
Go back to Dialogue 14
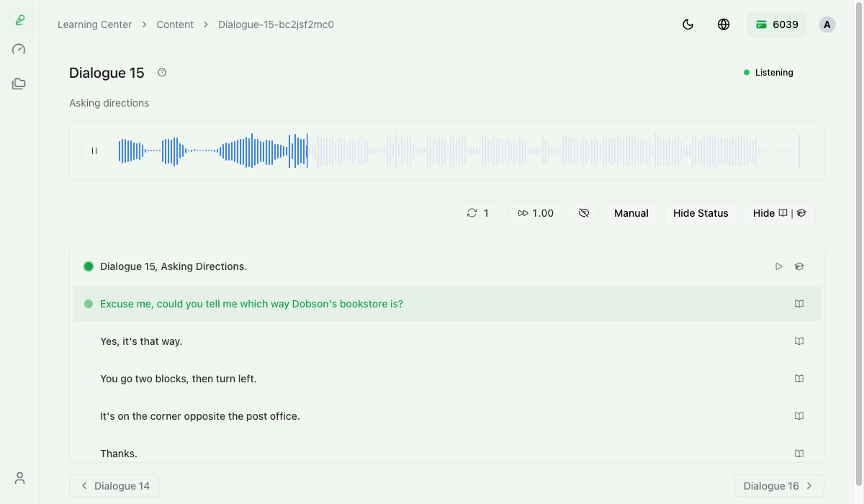click(x=114, y=486)
